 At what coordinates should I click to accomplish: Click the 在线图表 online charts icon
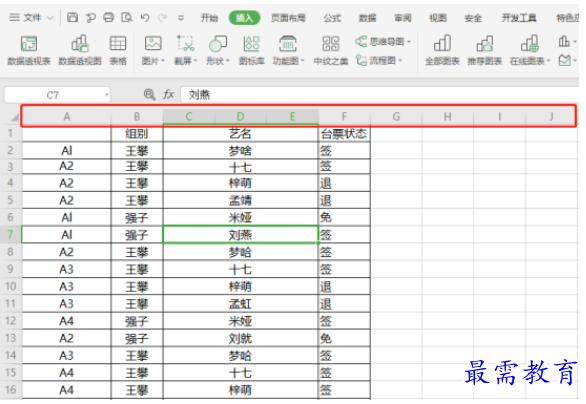[x=530, y=44]
